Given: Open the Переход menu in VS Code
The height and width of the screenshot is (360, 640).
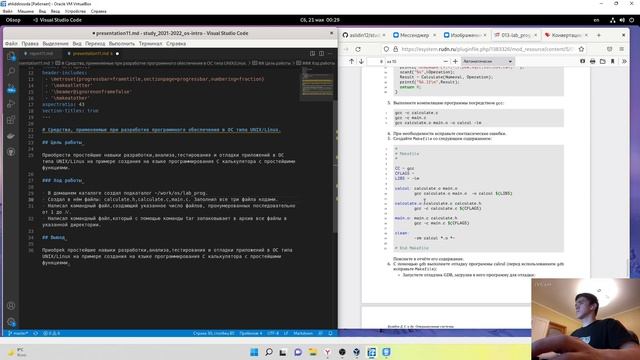Looking at the screenshot, I should 95,44.
